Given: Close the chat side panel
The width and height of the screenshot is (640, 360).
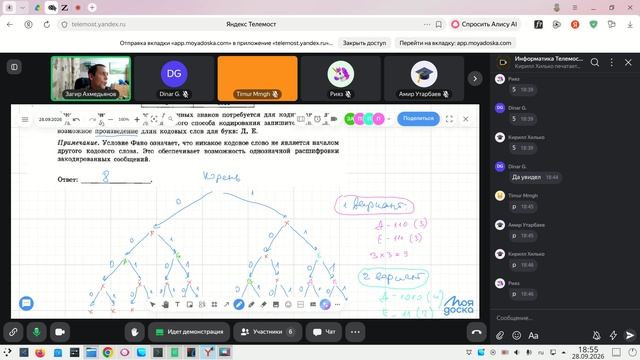Looking at the screenshot, I should pyautogui.click(x=628, y=62).
